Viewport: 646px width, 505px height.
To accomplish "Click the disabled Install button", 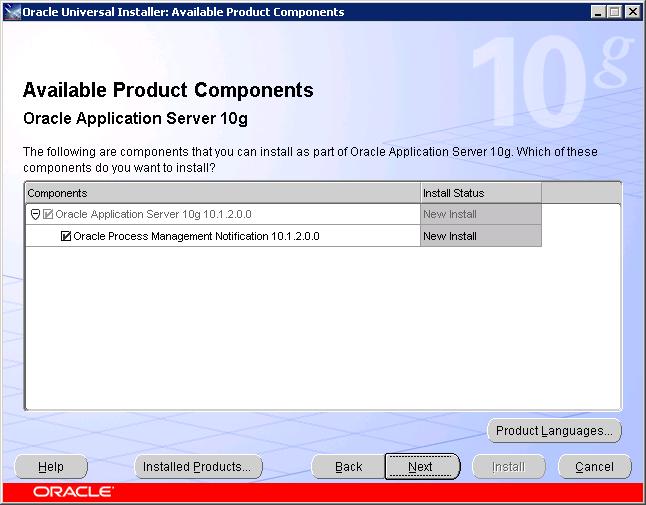I will point(509,467).
